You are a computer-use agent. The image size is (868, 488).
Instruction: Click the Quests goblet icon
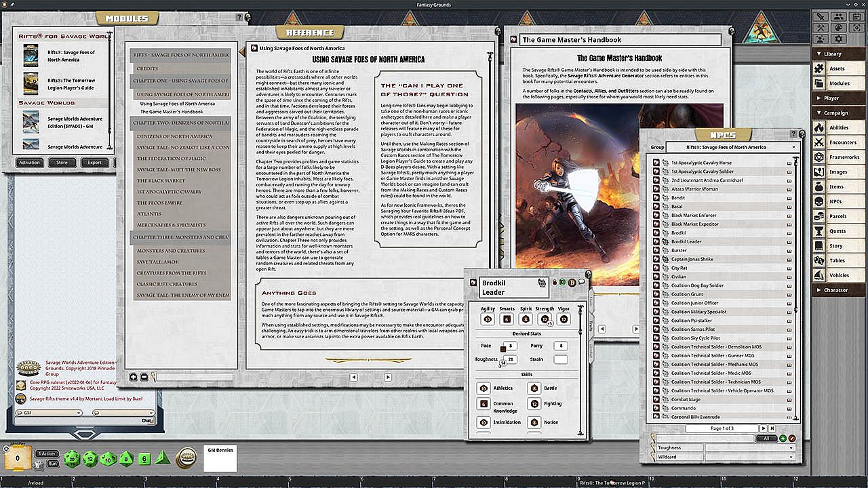tap(819, 231)
